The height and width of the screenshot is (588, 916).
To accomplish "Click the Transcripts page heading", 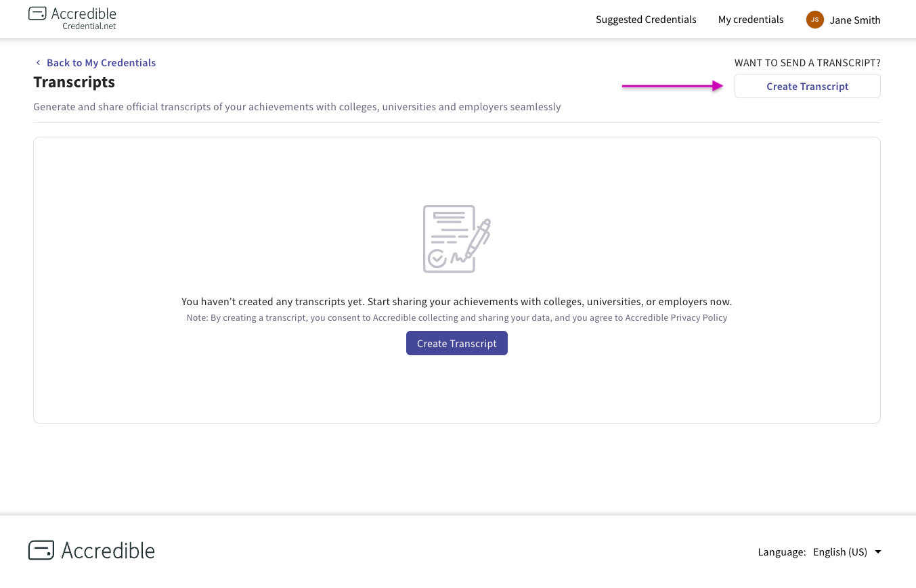I will pos(74,82).
